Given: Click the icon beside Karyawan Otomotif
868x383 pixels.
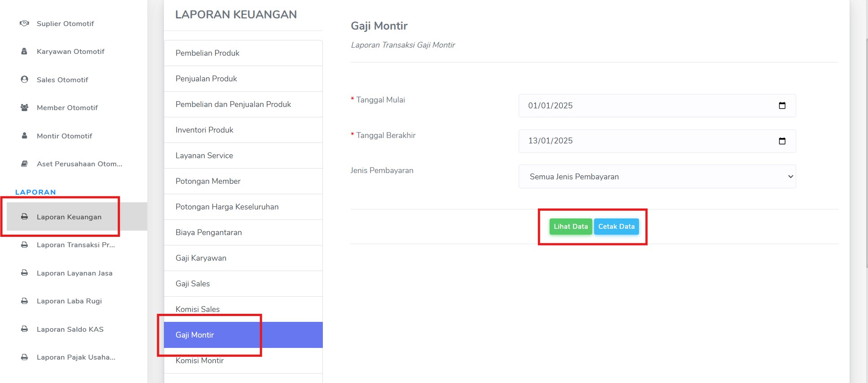Looking at the screenshot, I should [x=24, y=51].
